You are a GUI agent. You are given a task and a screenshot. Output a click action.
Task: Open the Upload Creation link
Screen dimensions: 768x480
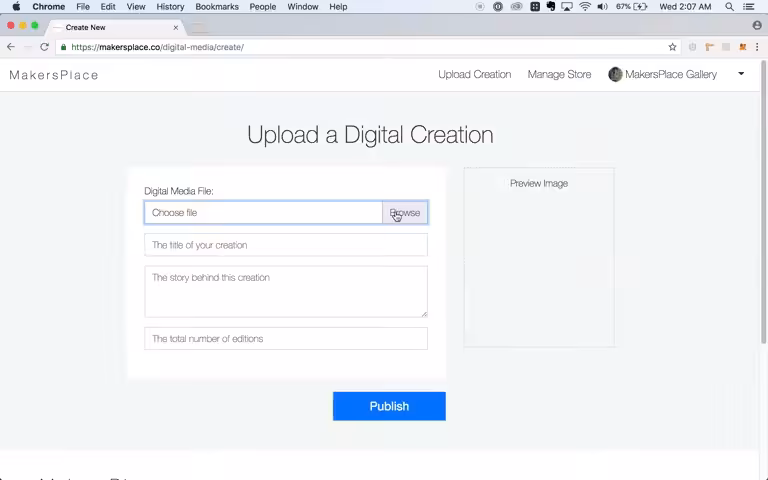(475, 74)
